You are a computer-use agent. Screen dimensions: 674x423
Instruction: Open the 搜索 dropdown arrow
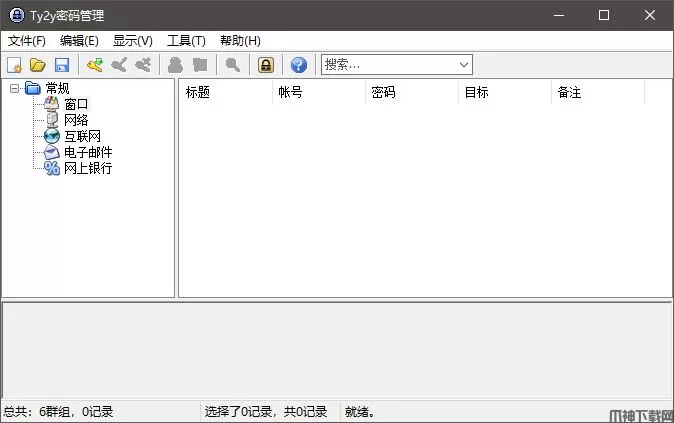coord(463,65)
